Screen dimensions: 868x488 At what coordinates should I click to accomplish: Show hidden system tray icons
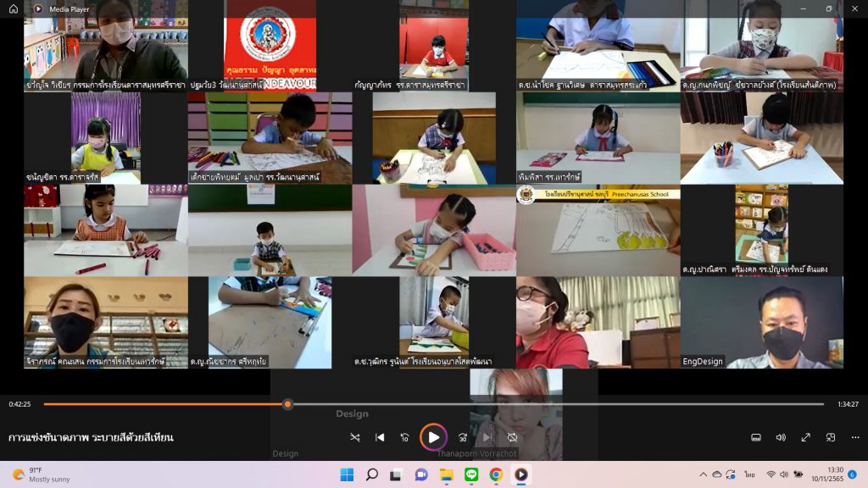point(702,474)
